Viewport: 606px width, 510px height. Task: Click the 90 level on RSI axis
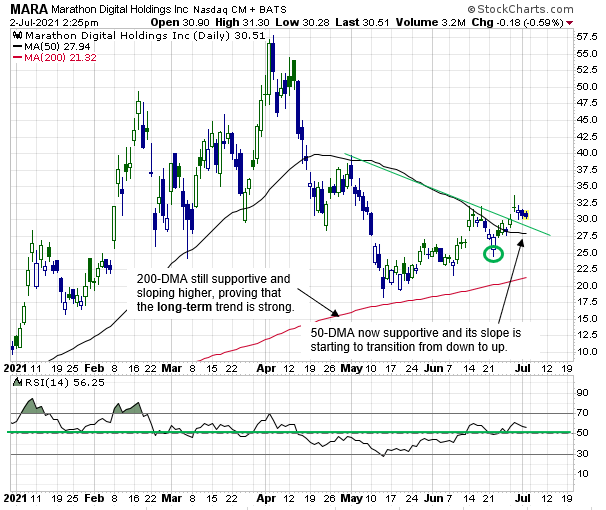[582, 393]
